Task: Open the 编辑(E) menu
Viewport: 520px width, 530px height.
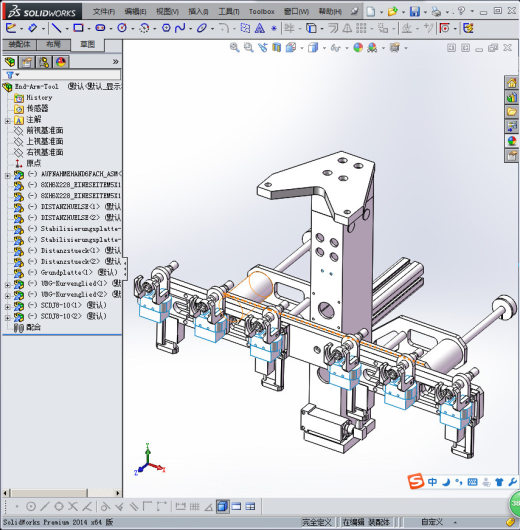Action: [135, 11]
